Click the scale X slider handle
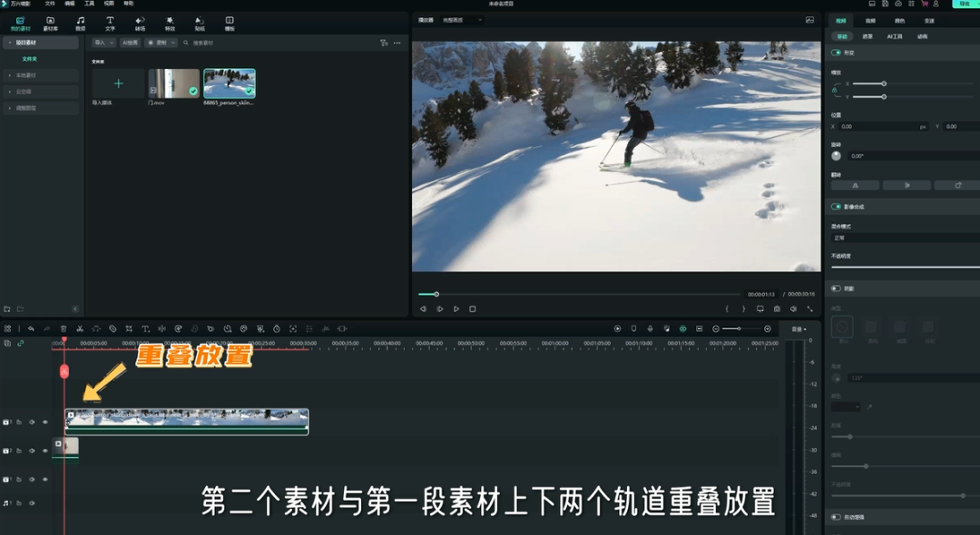Viewport: 980px width, 535px height. pos(884,83)
